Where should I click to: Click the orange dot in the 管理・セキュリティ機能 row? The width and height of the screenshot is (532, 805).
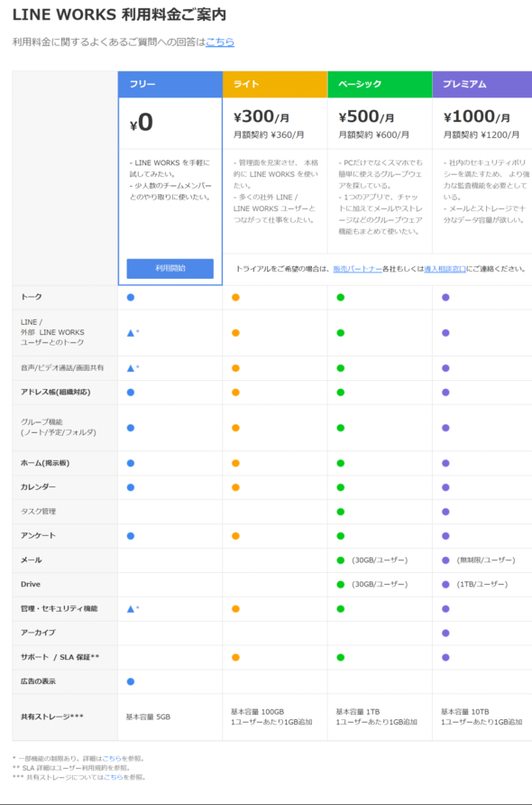[x=235, y=609]
